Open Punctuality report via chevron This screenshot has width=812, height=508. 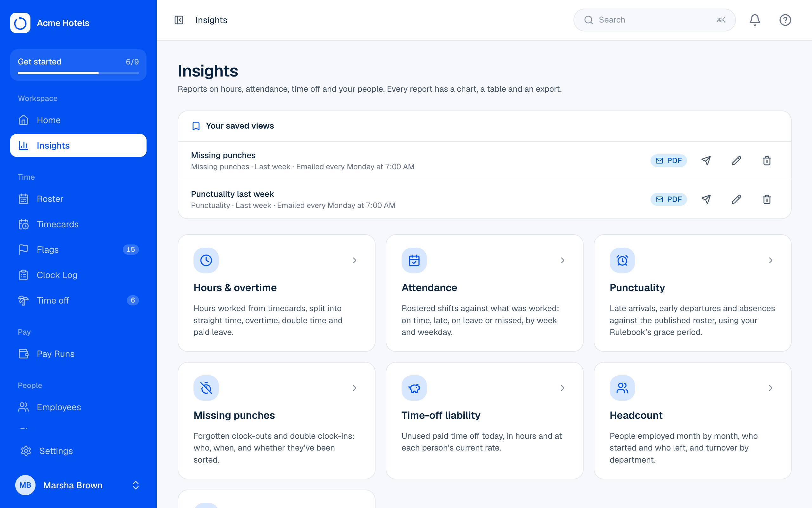(x=770, y=260)
